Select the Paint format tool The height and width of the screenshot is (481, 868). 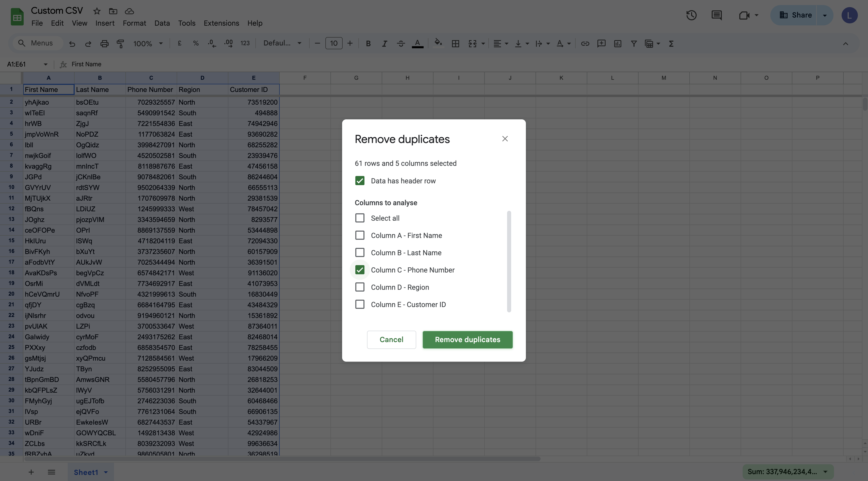pyautogui.click(x=120, y=43)
